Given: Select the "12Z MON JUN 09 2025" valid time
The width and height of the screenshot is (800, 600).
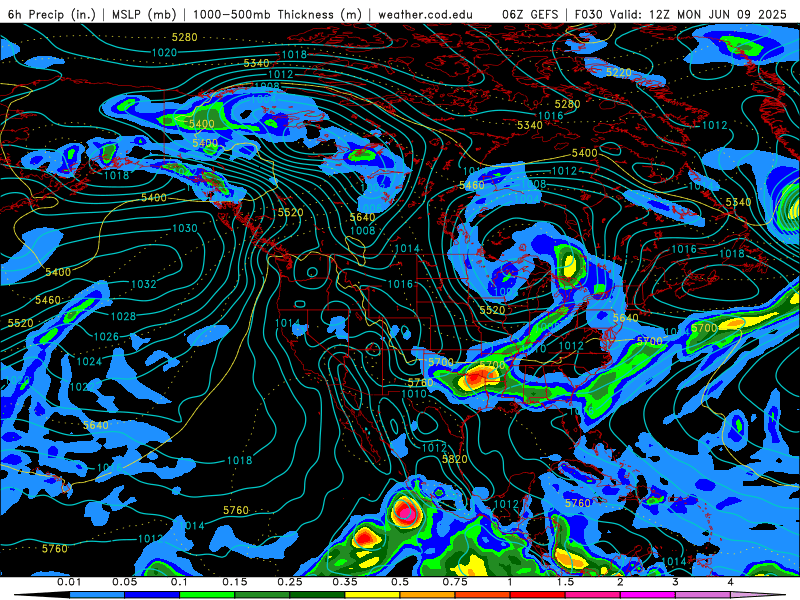Looking at the screenshot, I should (718, 14).
